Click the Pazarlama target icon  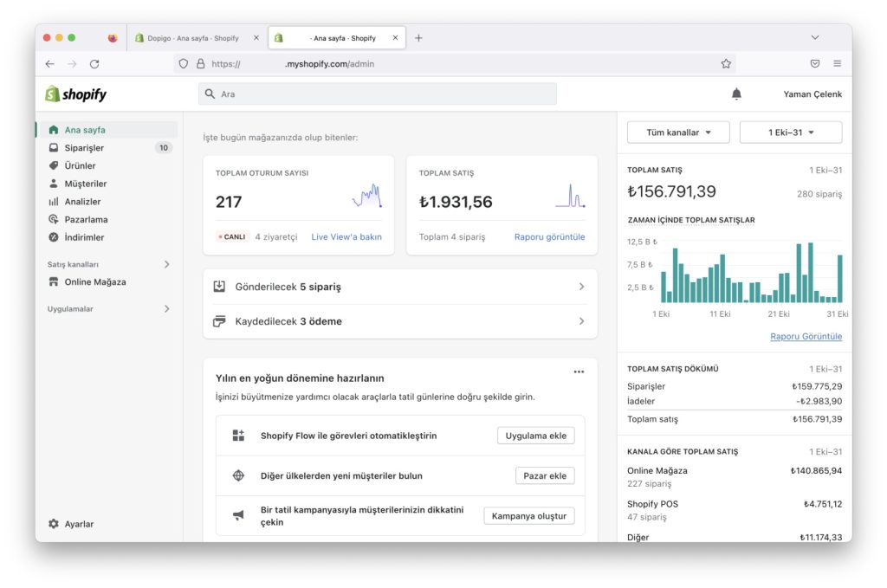(x=53, y=219)
